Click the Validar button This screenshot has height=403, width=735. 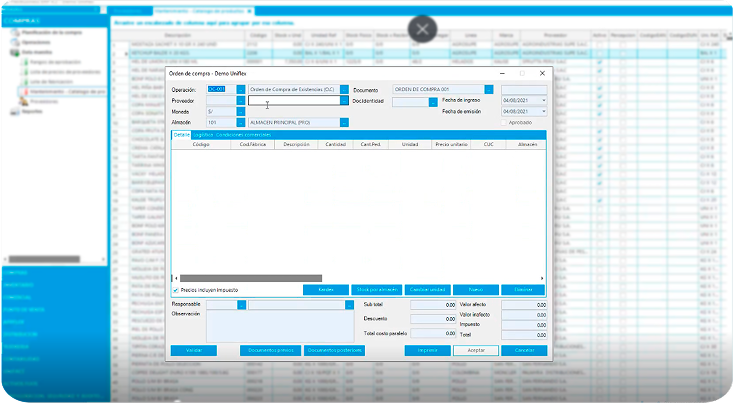(x=194, y=351)
